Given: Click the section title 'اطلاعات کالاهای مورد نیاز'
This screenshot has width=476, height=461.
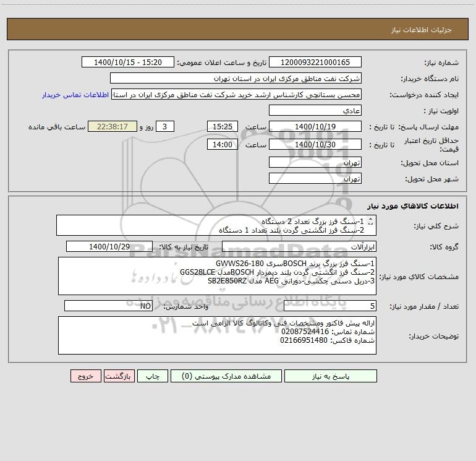Looking at the screenshot, I should pos(412,206).
